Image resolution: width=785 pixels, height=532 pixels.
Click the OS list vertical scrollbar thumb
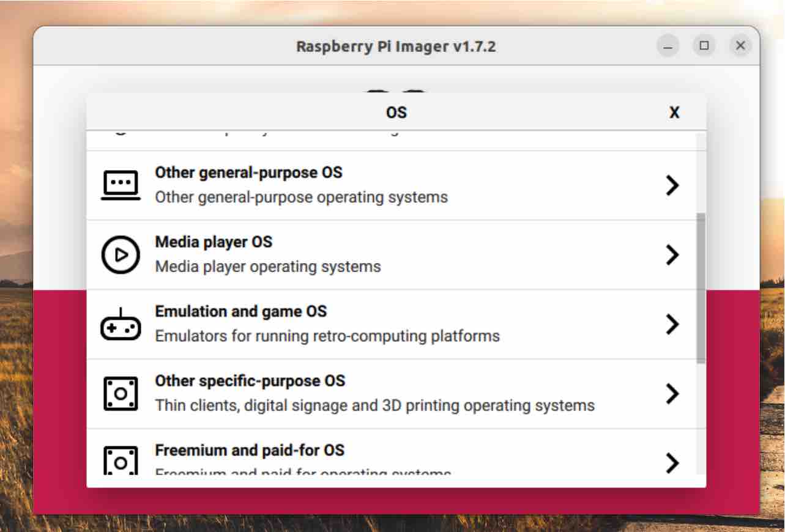tap(701, 287)
